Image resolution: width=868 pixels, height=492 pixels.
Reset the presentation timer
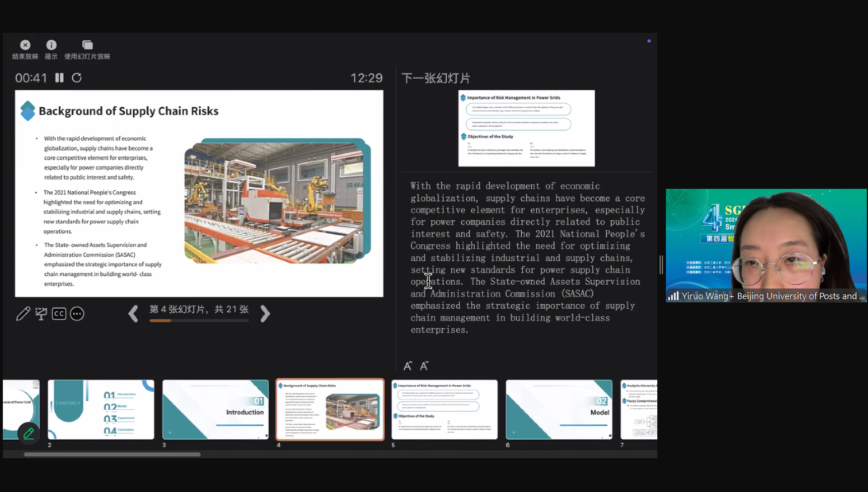[76, 78]
